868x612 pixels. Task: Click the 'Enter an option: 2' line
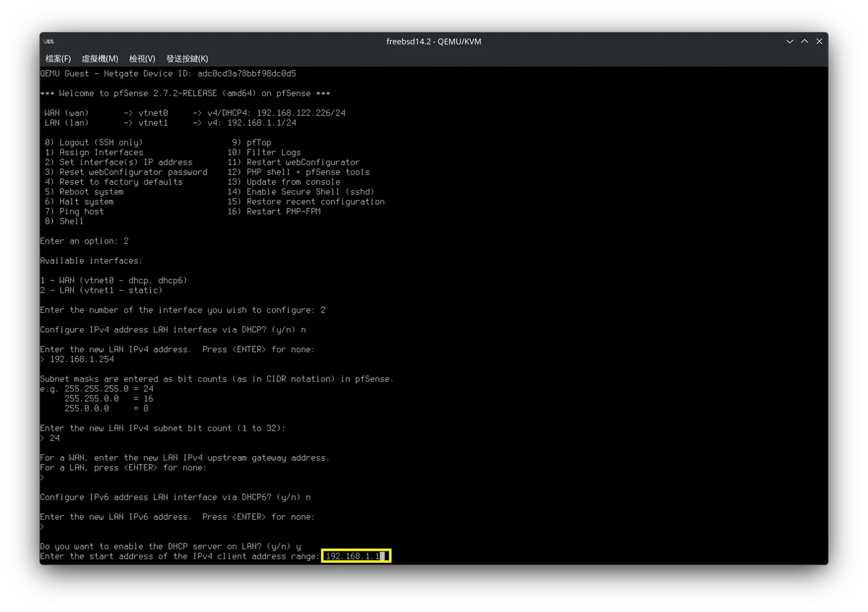pos(84,241)
